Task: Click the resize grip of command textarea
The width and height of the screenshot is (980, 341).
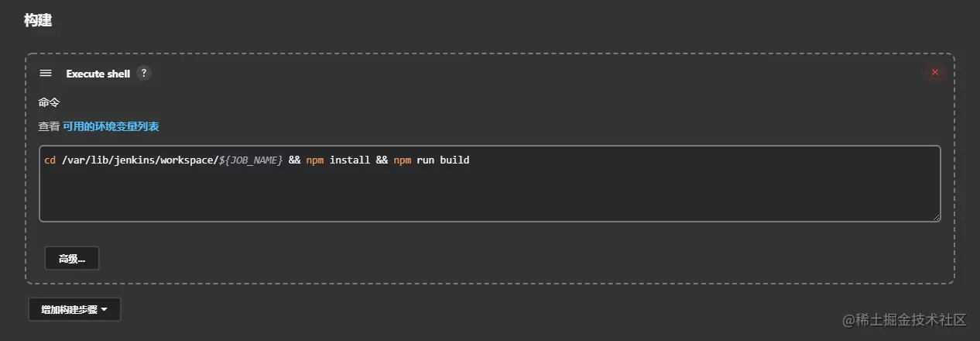Action: [x=937, y=218]
